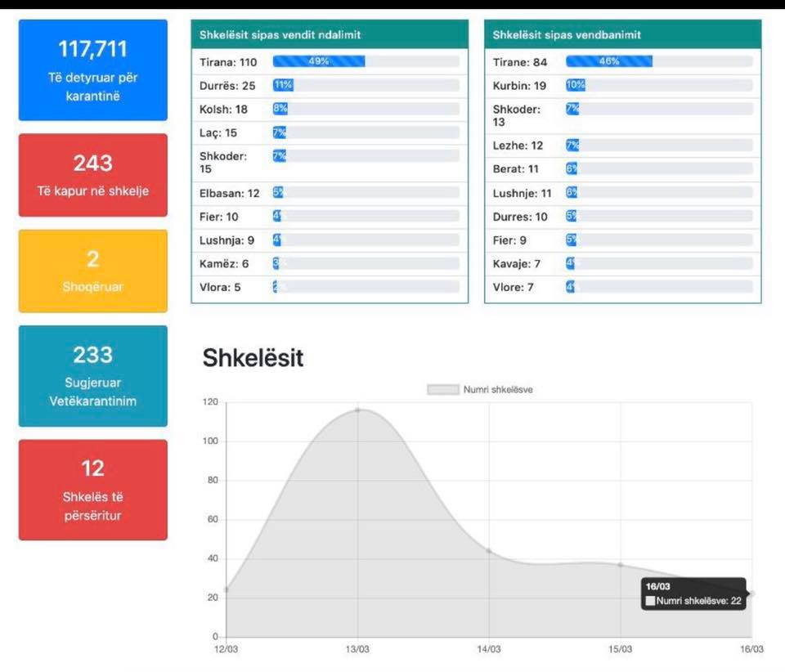Click the 14/03 data point on chart

(x=489, y=551)
